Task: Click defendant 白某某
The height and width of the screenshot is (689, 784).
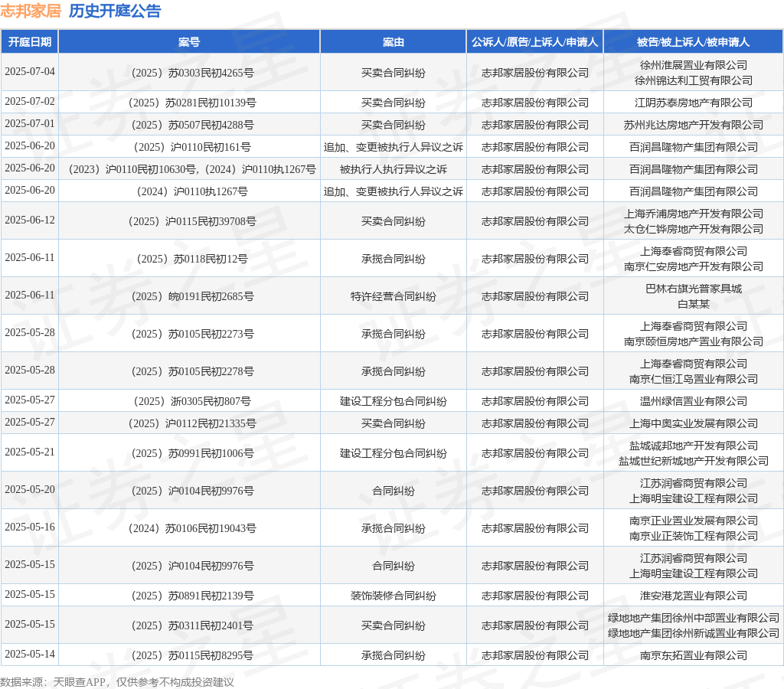Action: pyautogui.click(x=693, y=303)
